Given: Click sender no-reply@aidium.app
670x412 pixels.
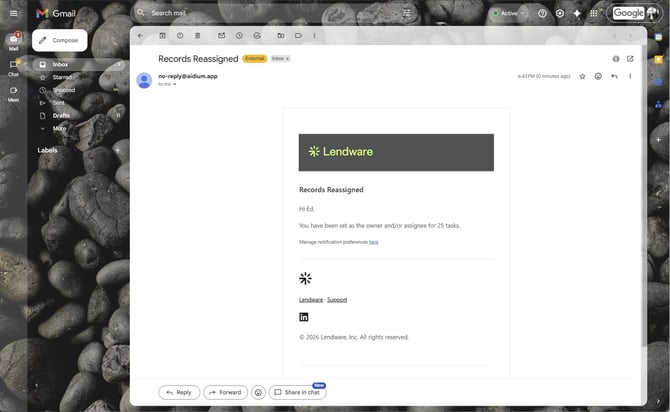Looking at the screenshot, I should point(188,76).
